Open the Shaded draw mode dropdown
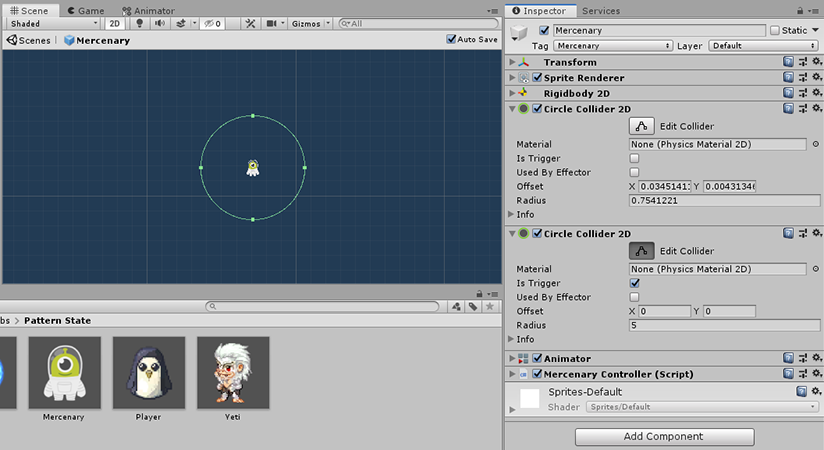The height and width of the screenshot is (450, 824). [53, 23]
